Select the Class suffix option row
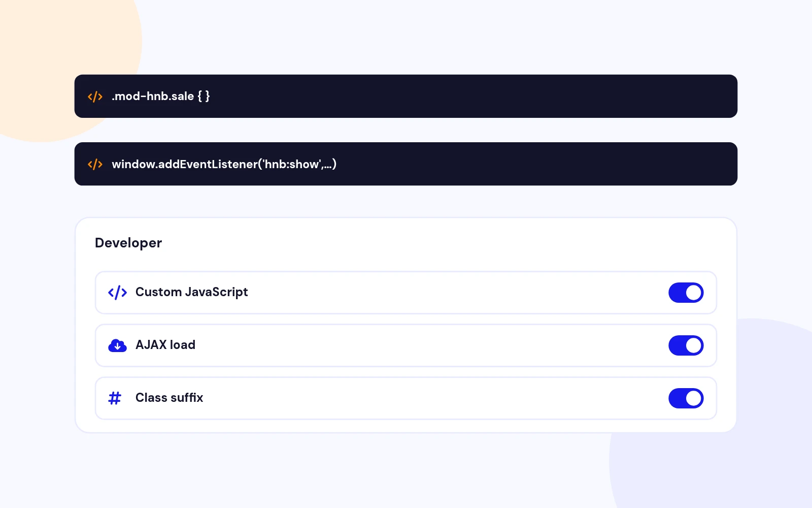The height and width of the screenshot is (508, 812). pyautogui.click(x=406, y=398)
